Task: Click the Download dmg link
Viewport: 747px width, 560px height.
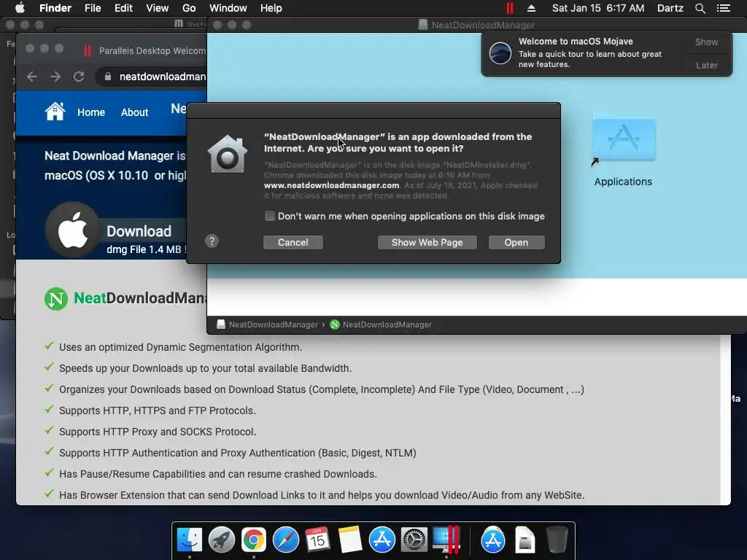Action: point(139,231)
